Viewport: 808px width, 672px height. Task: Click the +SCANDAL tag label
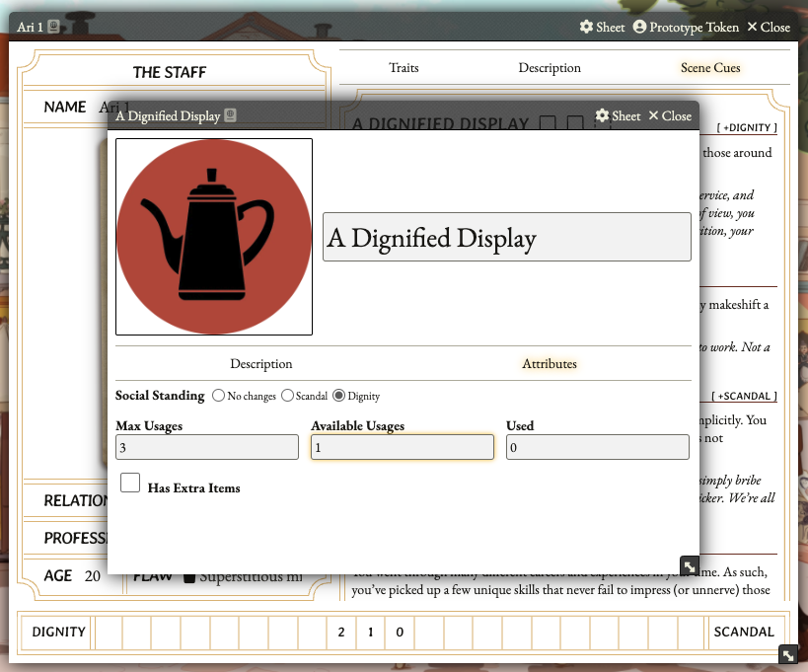tap(744, 396)
